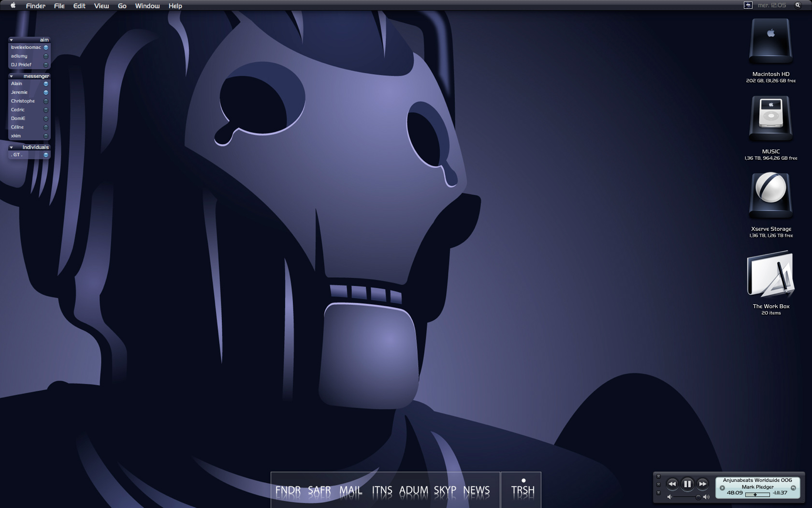
Task: Click the 'Mark Pledger' artist name
Action: [757, 487]
